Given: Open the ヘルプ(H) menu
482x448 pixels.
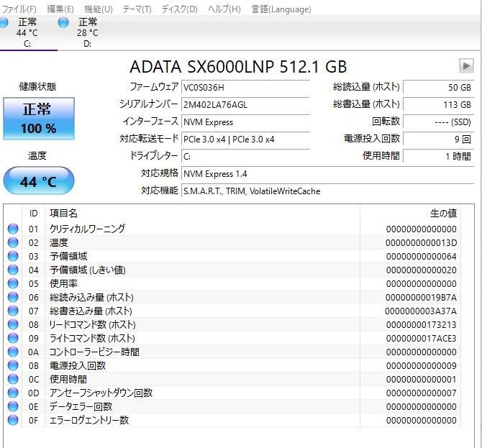Looking at the screenshot, I should pyautogui.click(x=224, y=9).
